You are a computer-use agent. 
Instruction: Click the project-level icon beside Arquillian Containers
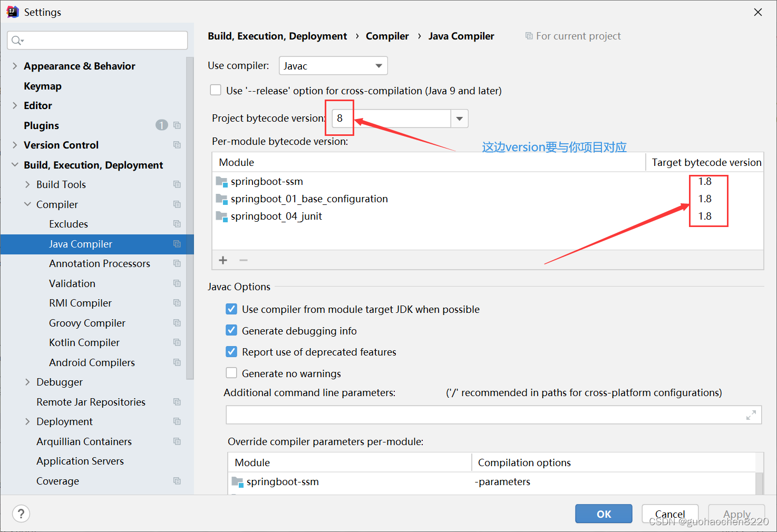177,441
